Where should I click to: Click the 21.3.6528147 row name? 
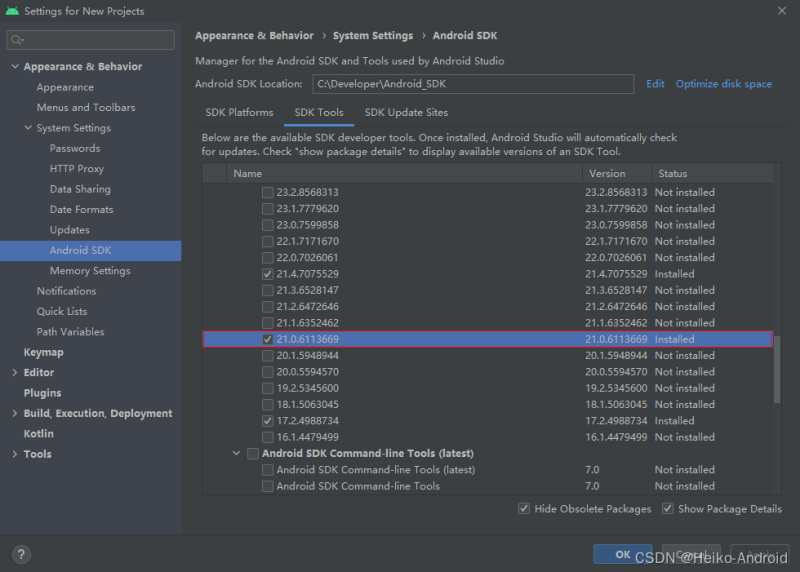[308, 290]
